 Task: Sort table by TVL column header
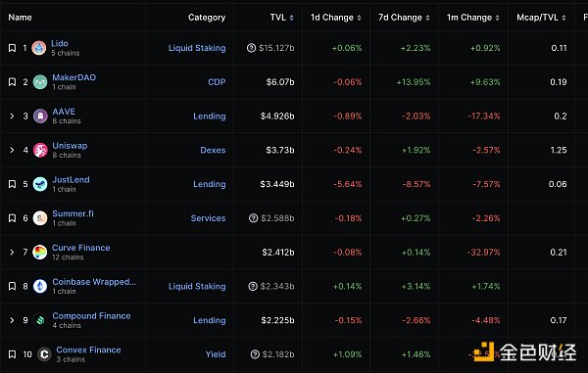tap(282, 18)
